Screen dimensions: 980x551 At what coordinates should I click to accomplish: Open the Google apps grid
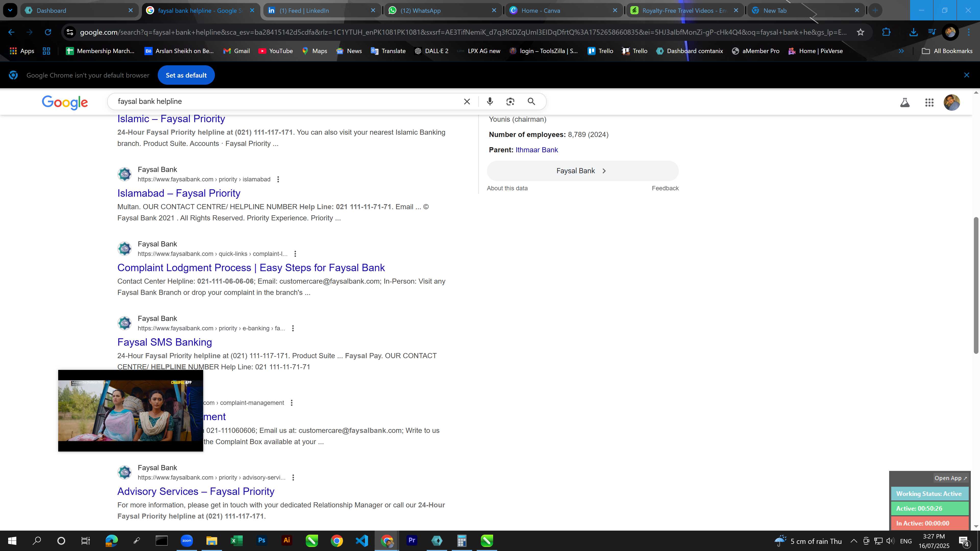[929, 102]
